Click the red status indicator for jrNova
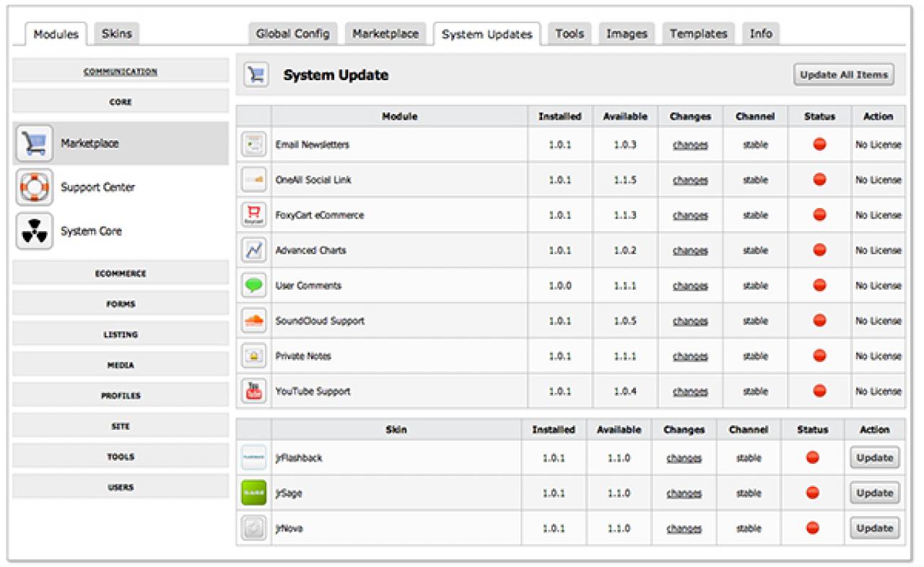The height and width of the screenshot is (567, 924). click(x=812, y=529)
